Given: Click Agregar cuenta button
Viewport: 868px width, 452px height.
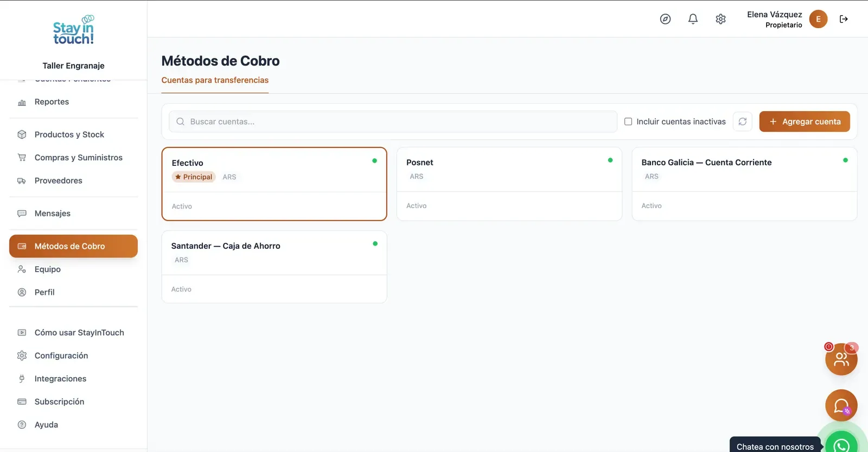Looking at the screenshot, I should 805,121.
